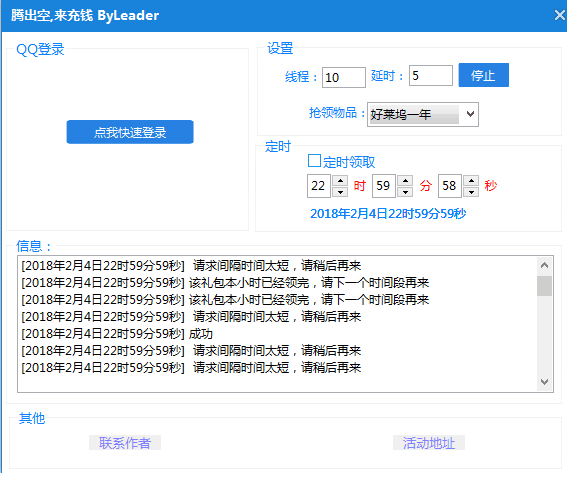Click the info log scrollbar thumb

coord(545,286)
